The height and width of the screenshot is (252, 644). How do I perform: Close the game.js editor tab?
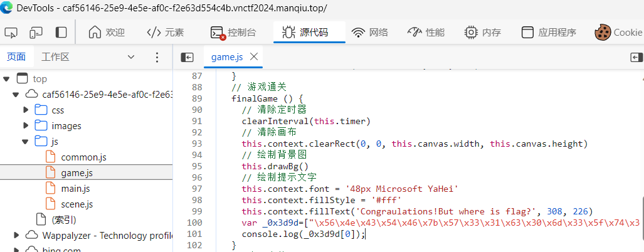tap(254, 57)
